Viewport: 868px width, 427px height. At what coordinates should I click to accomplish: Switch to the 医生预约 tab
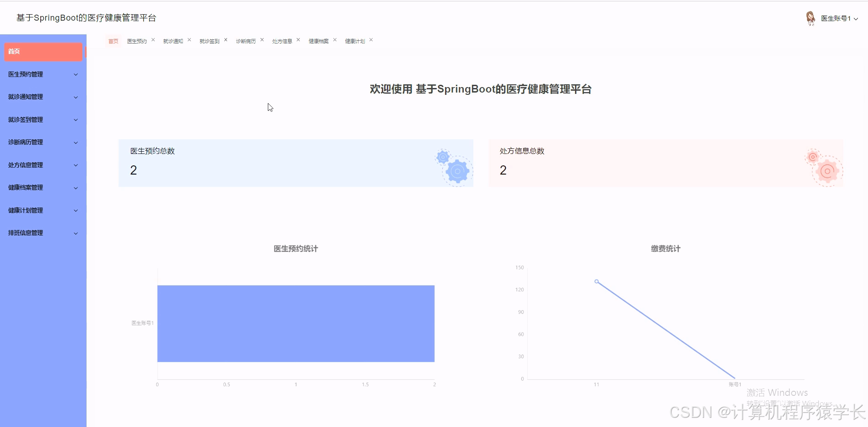point(136,41)
